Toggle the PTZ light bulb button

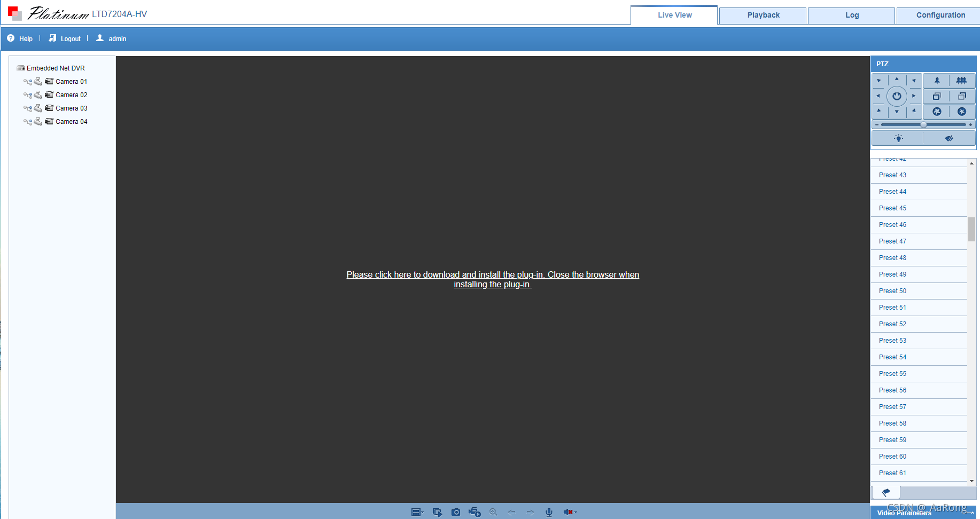(898, 138)
